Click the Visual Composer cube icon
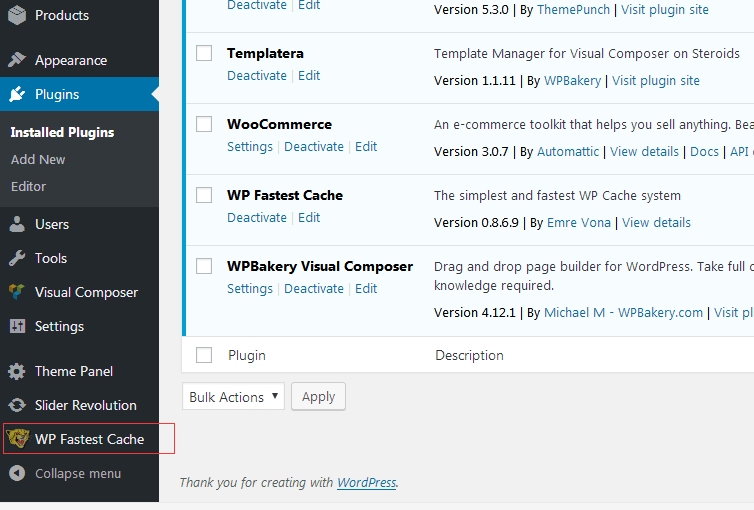This screenshot has height=510, width=754. point(17,292)
